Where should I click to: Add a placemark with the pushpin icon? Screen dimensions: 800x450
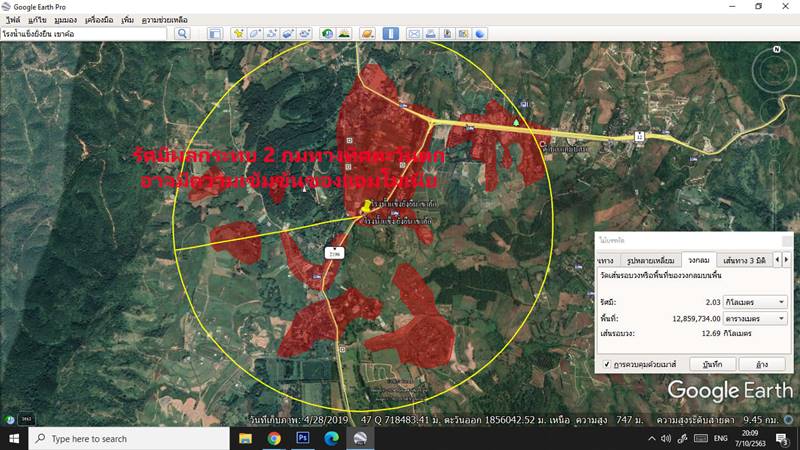[239, 33]
